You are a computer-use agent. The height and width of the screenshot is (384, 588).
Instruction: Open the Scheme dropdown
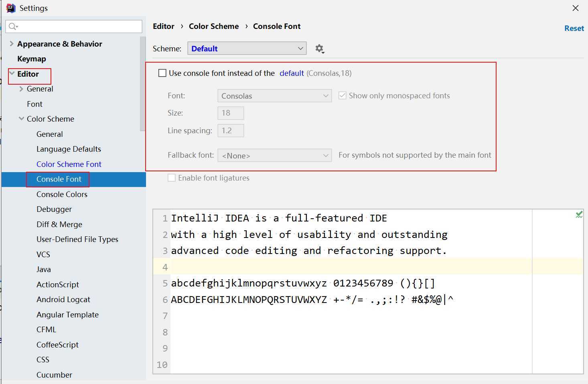pyautogui.click(x=247, y=49)
